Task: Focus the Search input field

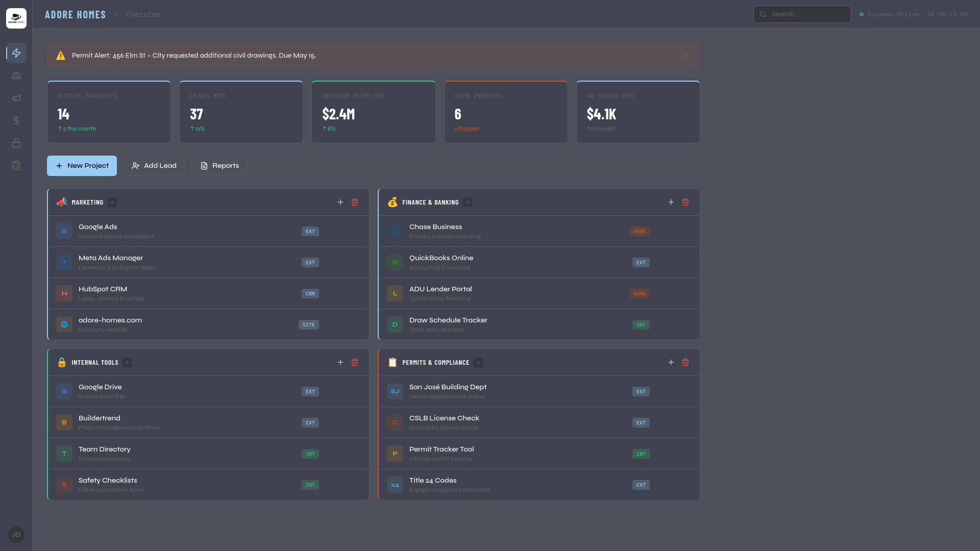Action: [802, 14]
